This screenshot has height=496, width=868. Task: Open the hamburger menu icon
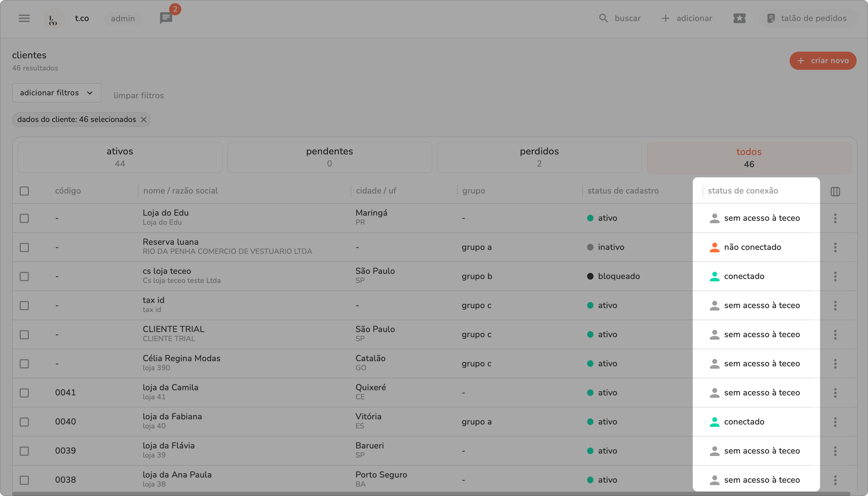[x=24, y=18]
